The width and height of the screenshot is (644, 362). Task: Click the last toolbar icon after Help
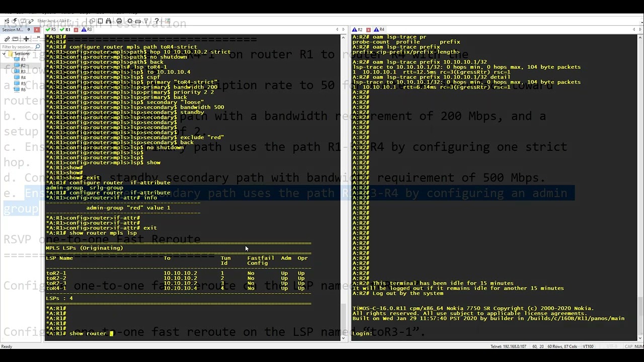[168, 21]
